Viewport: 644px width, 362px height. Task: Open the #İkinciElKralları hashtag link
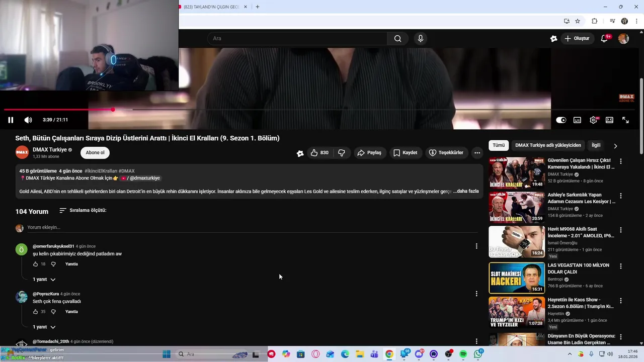click(x=101, y=171)
